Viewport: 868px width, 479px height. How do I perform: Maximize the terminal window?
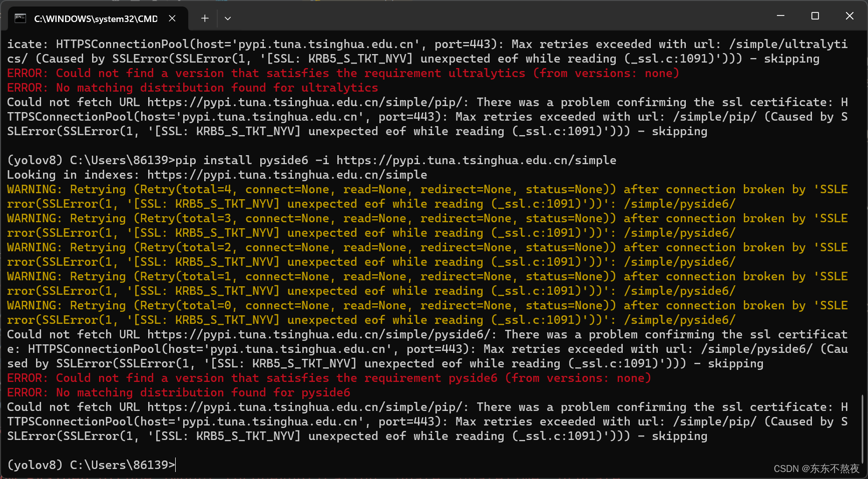pos(815,16)
